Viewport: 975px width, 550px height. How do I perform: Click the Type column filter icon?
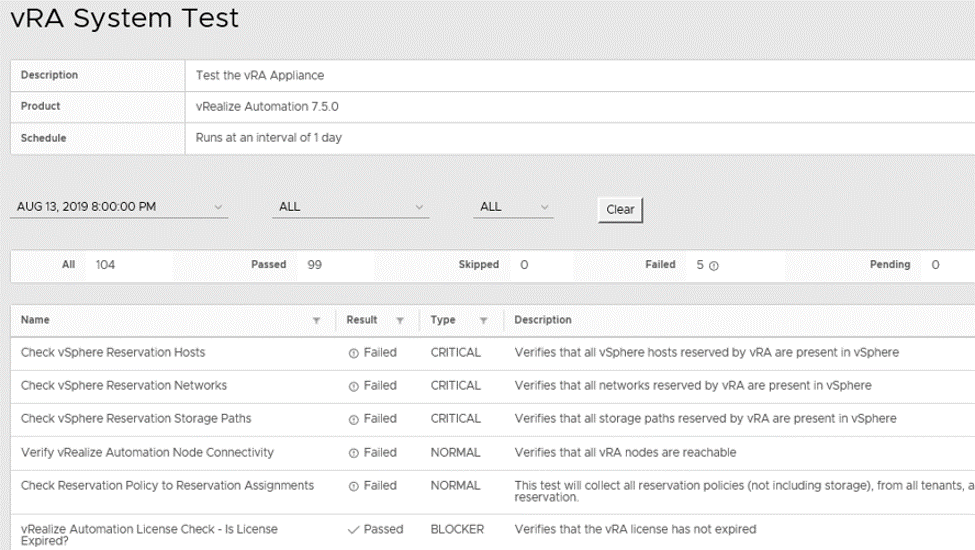(x=483, y=321)
